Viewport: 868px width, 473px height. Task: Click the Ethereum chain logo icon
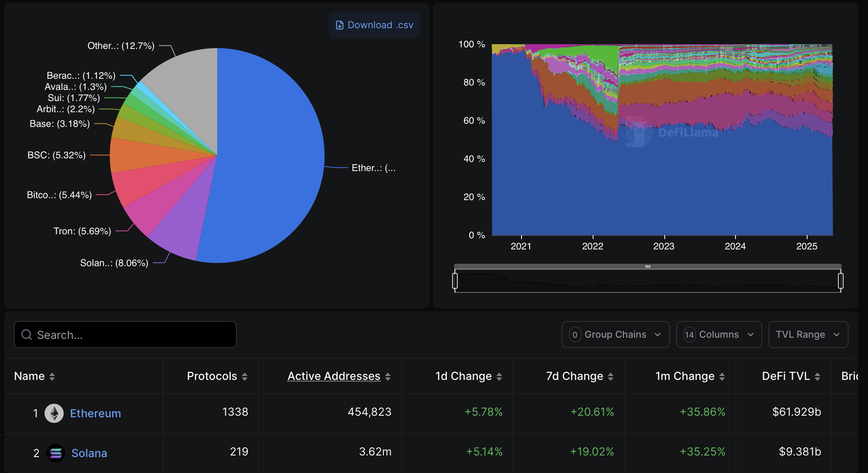[54, 413]
